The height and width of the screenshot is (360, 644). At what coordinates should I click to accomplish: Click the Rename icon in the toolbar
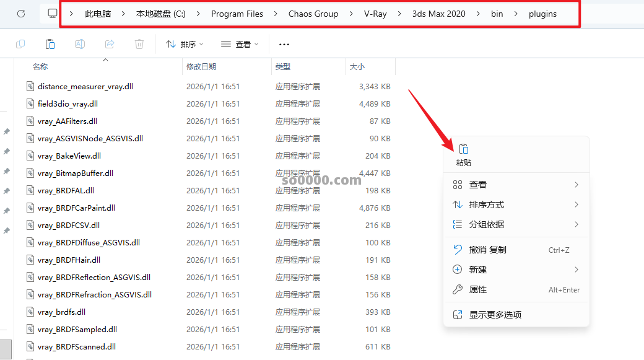79,43
